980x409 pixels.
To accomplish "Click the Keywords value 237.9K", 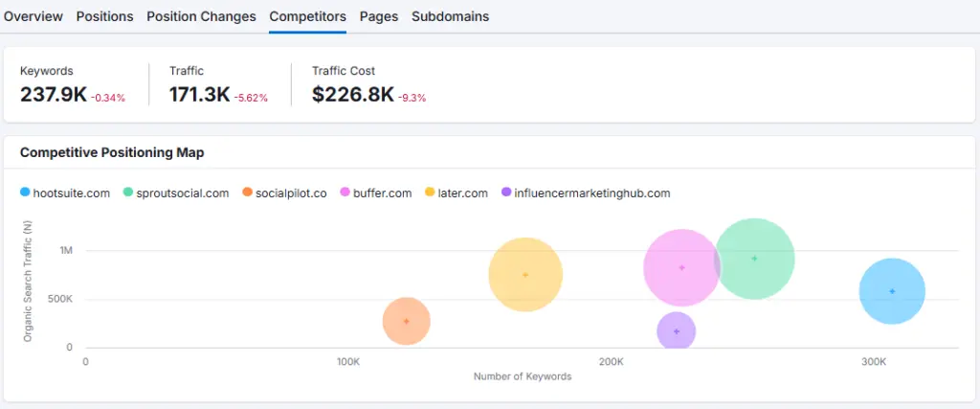I will click(x=54, y=94).
